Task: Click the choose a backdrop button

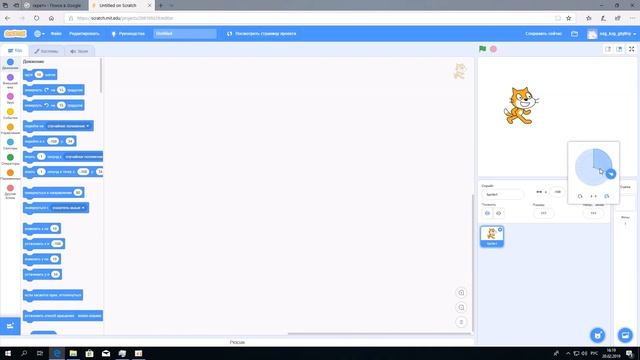Action: (x=625, y=335)
